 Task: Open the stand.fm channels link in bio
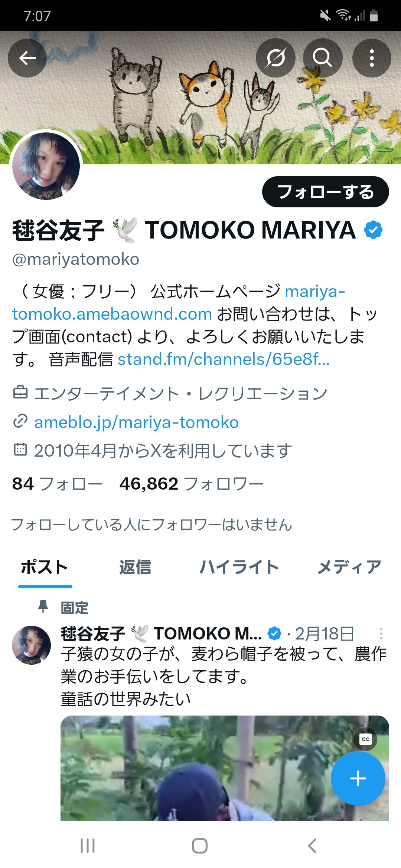224,359
